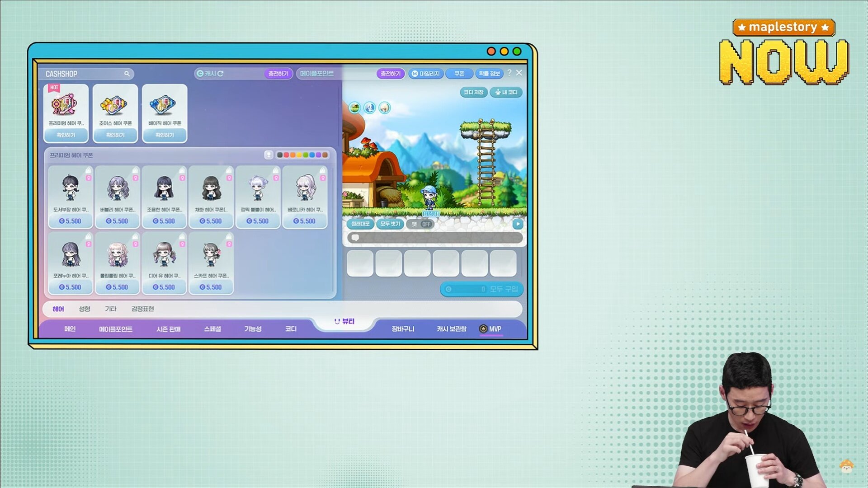Pick the blue hair color swatch

(312, 155)
